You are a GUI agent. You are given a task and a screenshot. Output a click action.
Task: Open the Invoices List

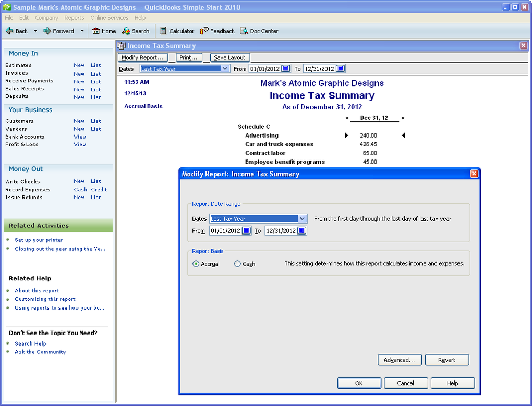(95, 74)
